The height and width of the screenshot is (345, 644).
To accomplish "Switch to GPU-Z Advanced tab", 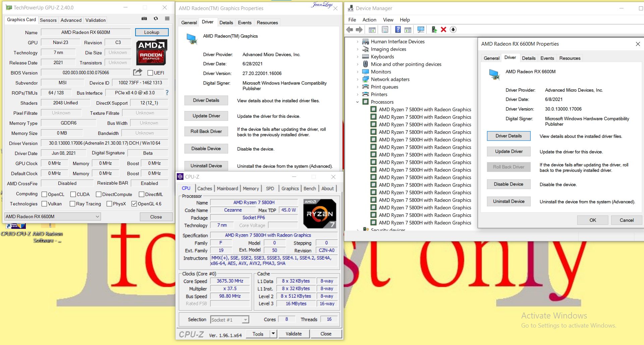I will pyautogui.click(x=71, y=20).
